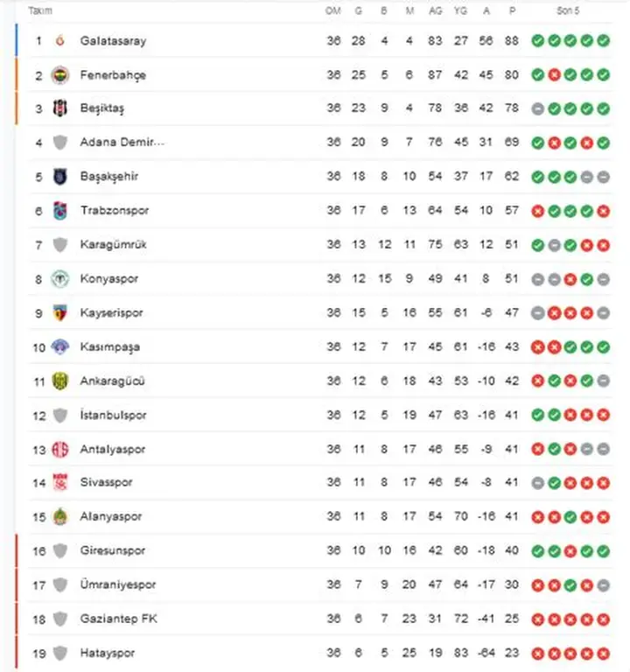
Task: Click the Alanyaspor club logo
Action: point(60,516)
